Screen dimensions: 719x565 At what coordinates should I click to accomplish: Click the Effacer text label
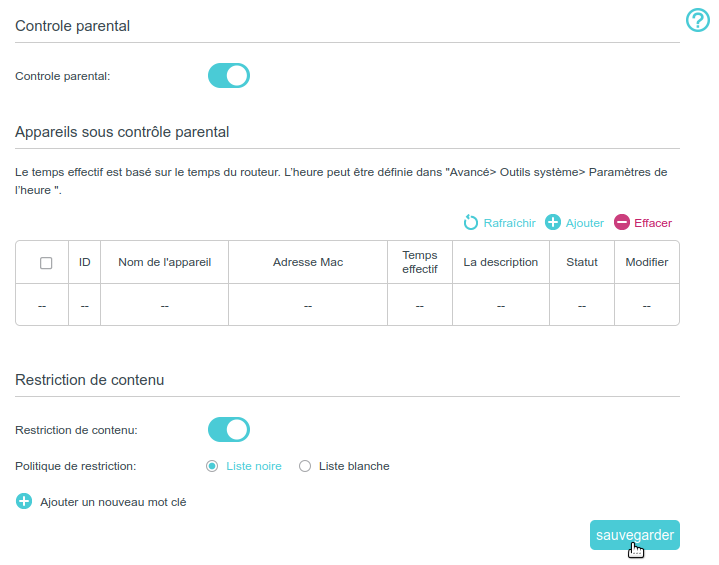[653, 223]
